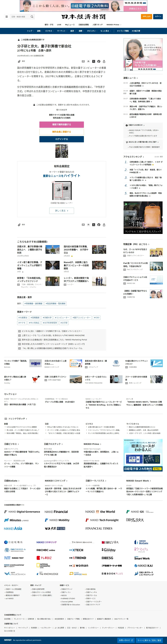Click X icon above こちらもおすすめ section
Viewport: 167px width, 644px height.
coord(94,225)
